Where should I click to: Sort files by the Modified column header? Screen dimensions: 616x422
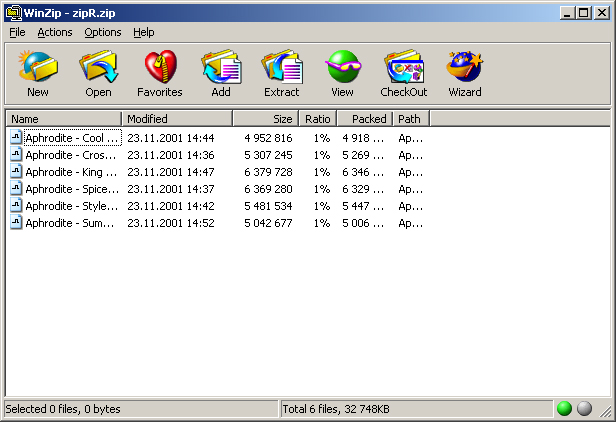pyautogui.click(x=178, y=119)
